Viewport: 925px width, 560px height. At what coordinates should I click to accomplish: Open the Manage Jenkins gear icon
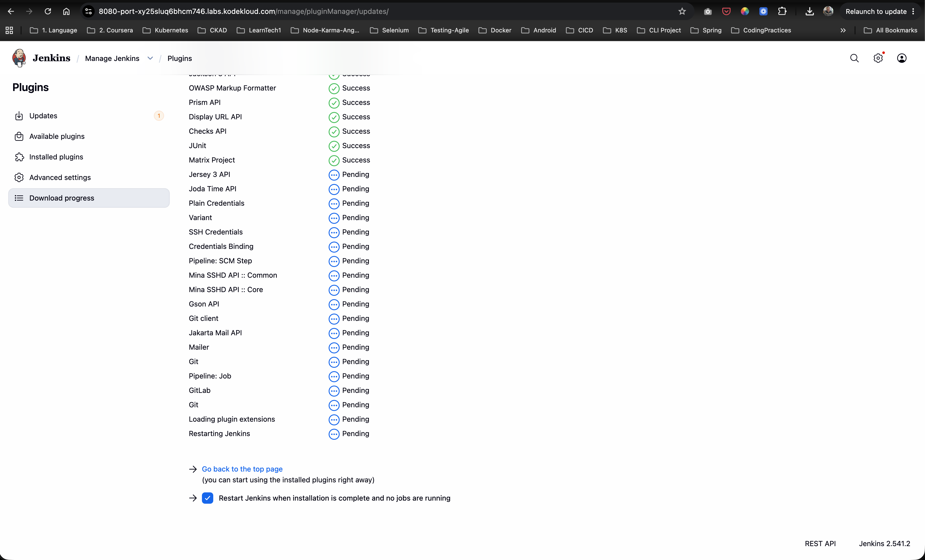pyautogui.click(x=878, y=58)
